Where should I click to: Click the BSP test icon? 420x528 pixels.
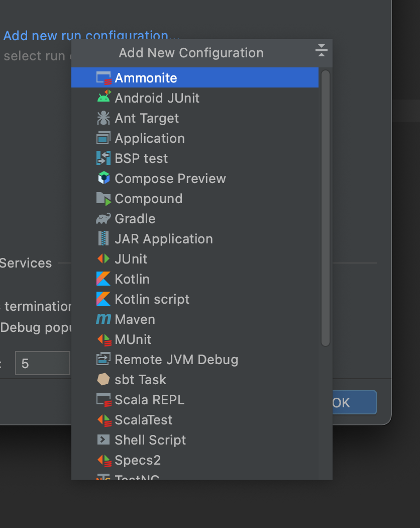pyautogui.click(x=103, y=158)
